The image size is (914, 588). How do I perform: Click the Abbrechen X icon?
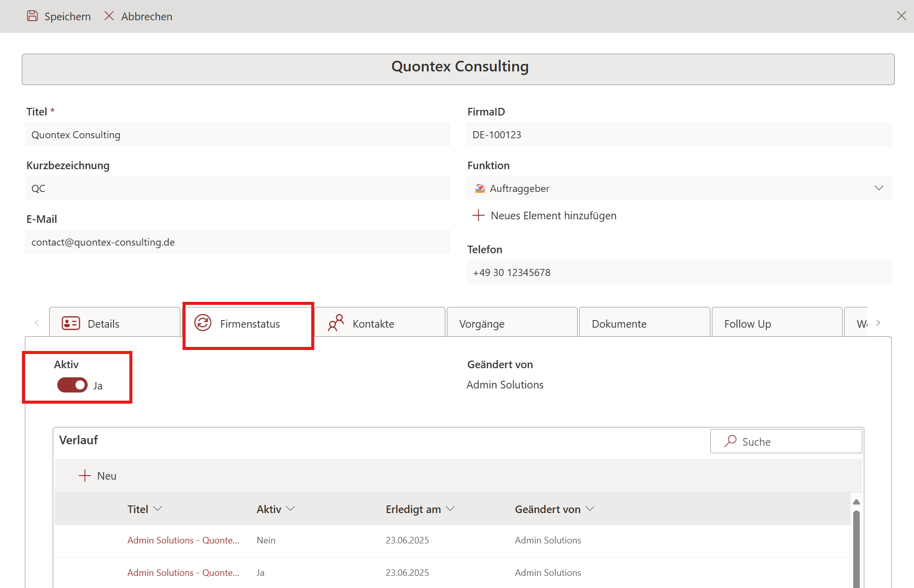[x=109, y=16]
